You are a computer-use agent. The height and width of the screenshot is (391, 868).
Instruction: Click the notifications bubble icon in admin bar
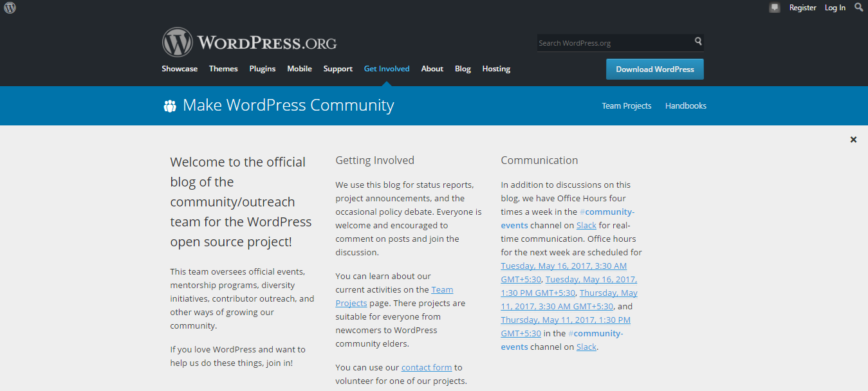tap(775, 8)
